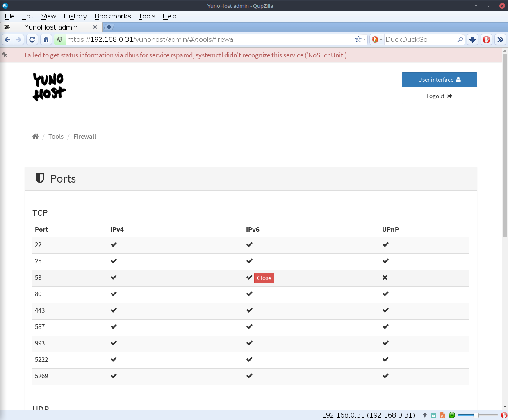Open the Edit menu
This screenshot has width=508, height=420.
(x=28, y=16)
